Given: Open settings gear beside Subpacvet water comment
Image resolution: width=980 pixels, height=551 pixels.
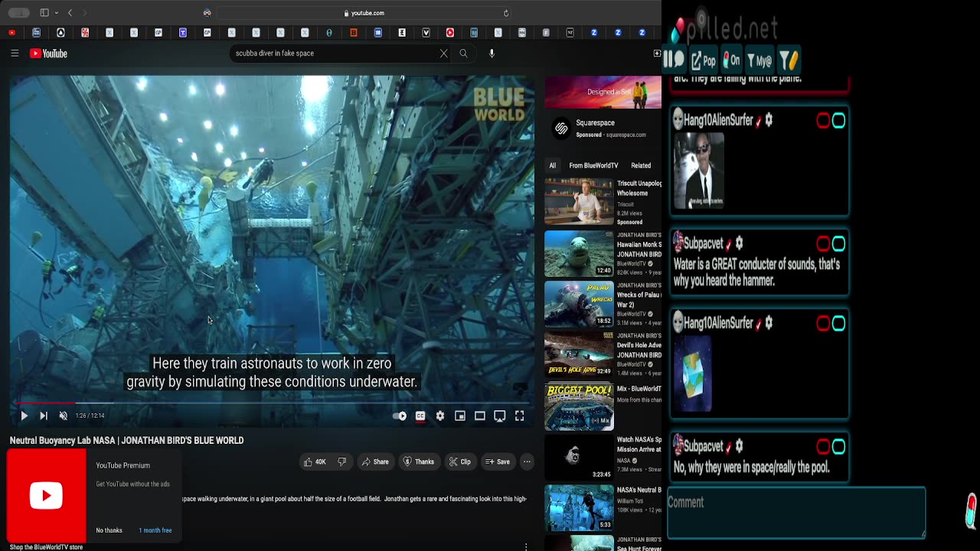Looking at the screenshot, I should [x=739, y=243].
